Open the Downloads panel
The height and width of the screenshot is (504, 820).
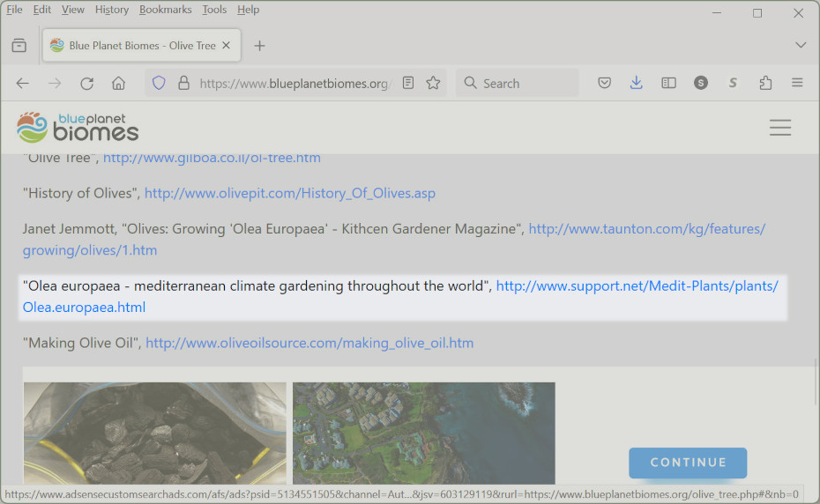637,84
